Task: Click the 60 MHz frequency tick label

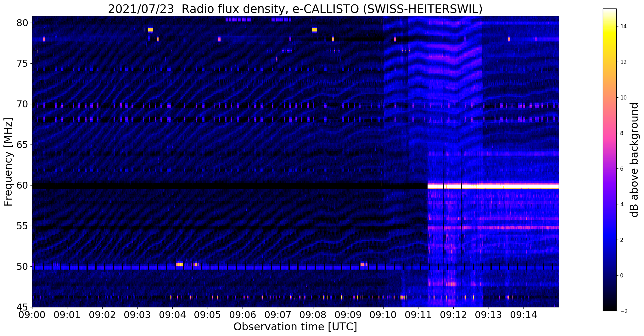Action: coord(23,185)
